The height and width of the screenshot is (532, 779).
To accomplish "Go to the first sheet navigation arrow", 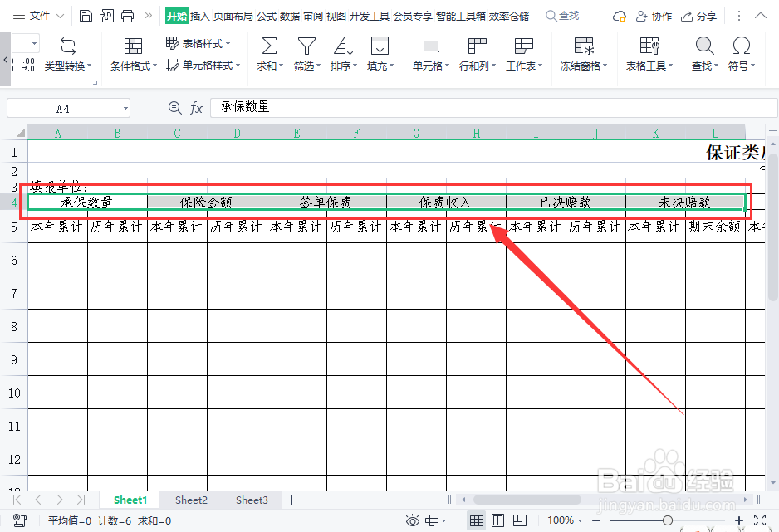I will [17, 500].
